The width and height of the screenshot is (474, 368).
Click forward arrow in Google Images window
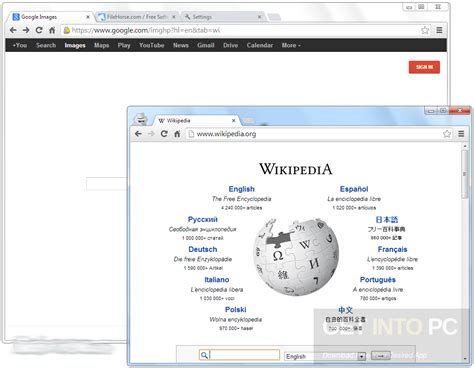tap(26, 30)
